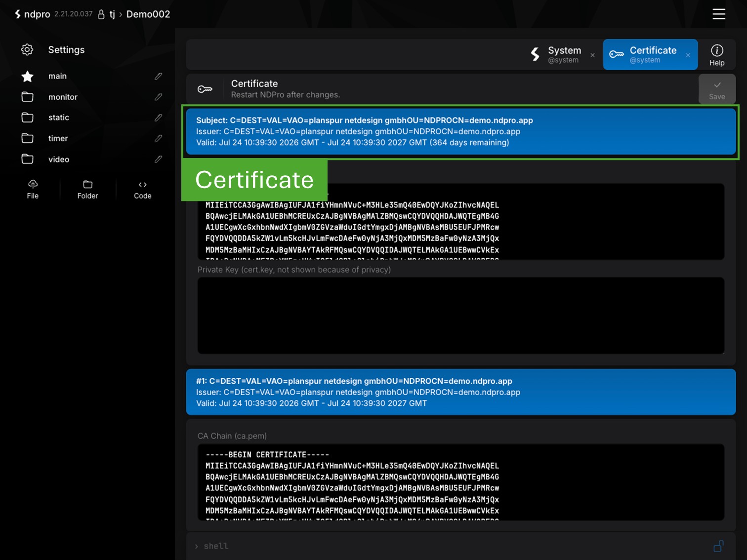Open the monitor folder
The width and height of the screenshot is (747, 560).
point(63,97)
